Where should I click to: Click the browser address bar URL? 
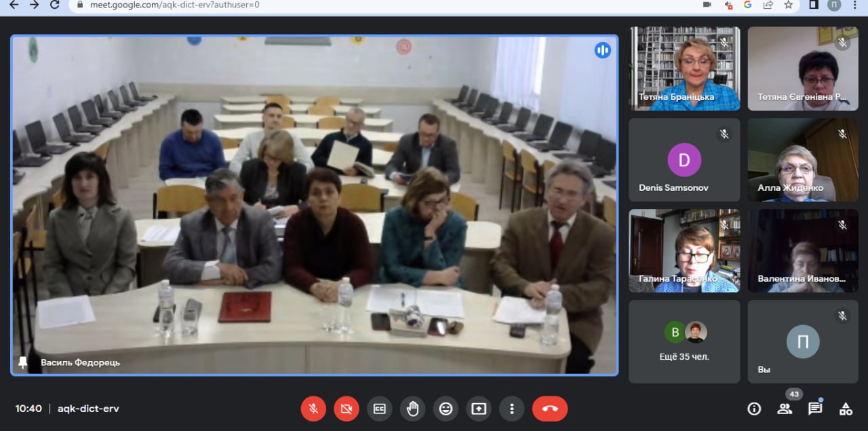175,4
